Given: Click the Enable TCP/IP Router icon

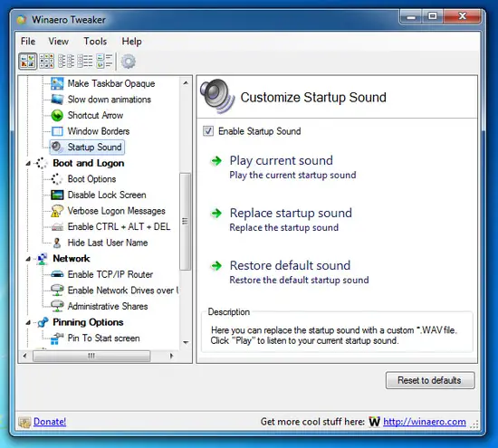Looking at the screenshot, I should coord(57,274).
